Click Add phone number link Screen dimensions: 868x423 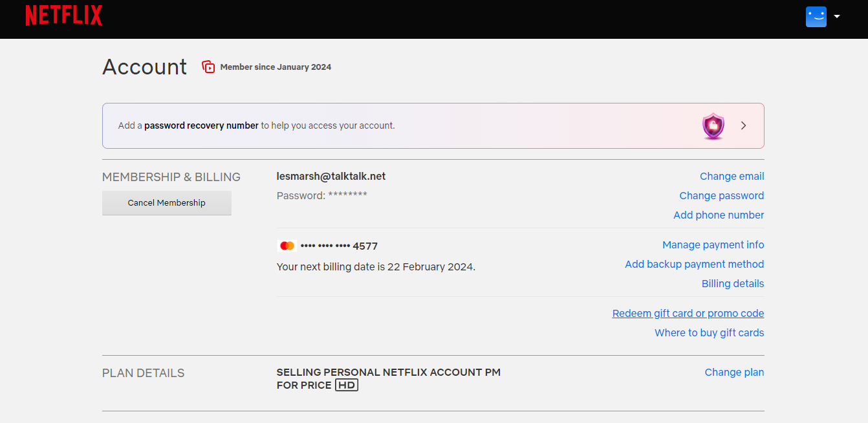[719, 215]
